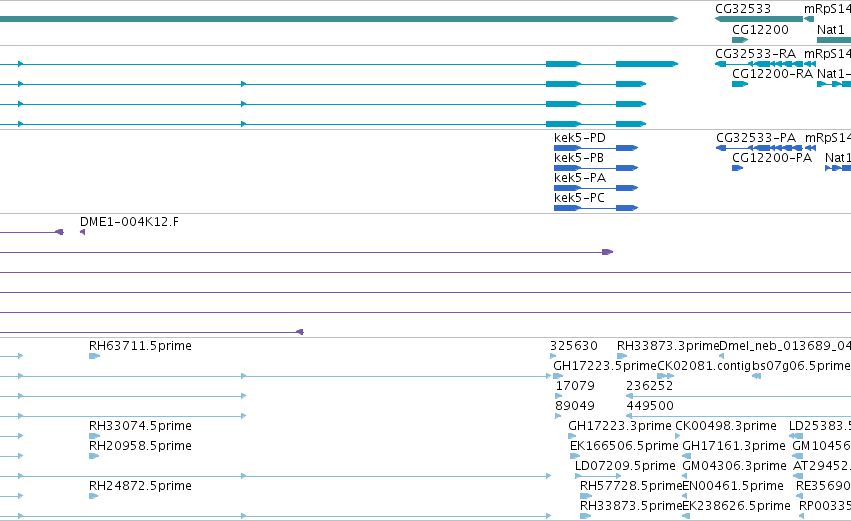Click the DME1-004K12.F clone label
The image size is (851, 521).
129,222
